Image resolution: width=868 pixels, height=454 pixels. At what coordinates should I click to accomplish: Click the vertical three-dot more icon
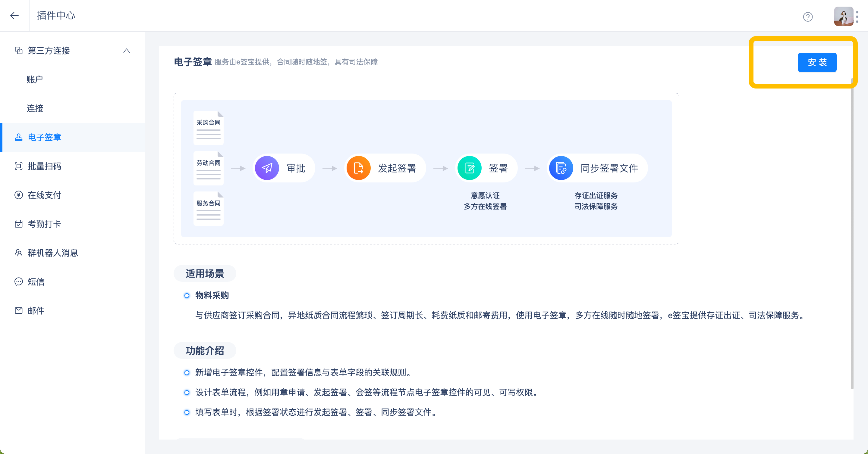click(857, 17)
